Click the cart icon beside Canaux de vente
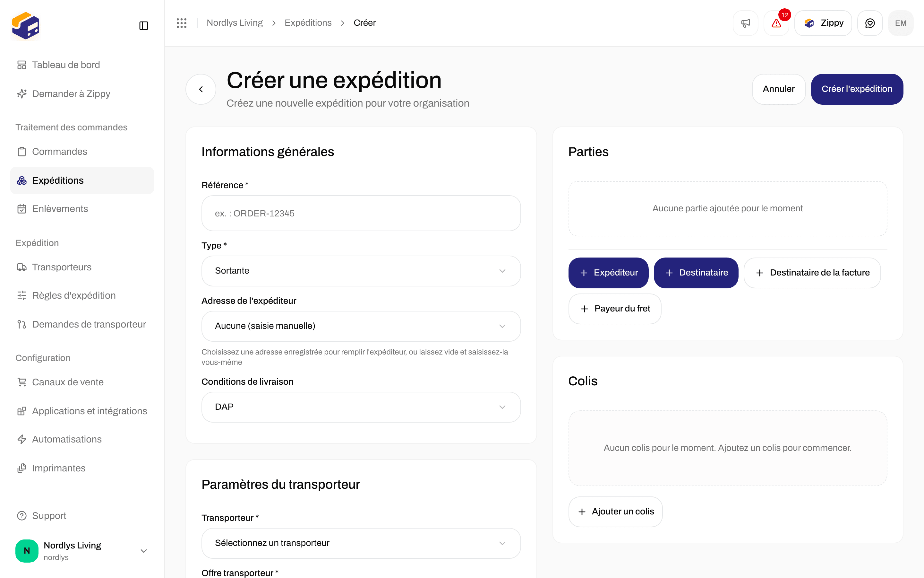This screenshot has height=578, width=924. point(22,382)
